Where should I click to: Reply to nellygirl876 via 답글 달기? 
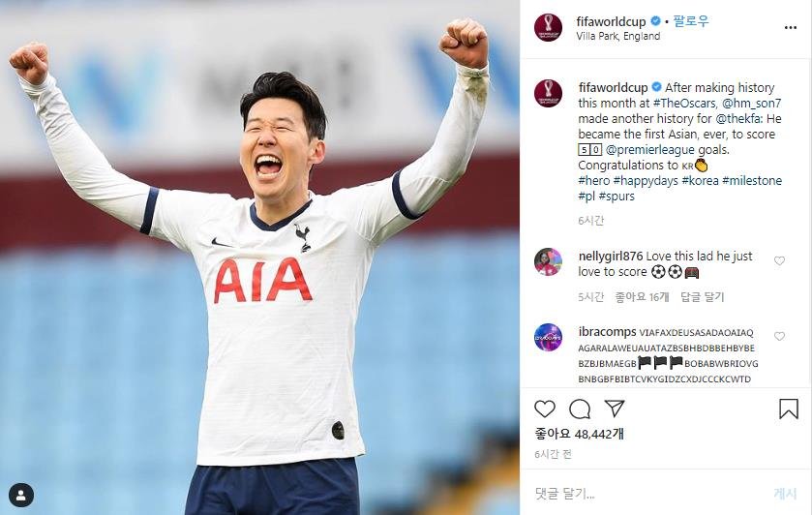(x=703, y=297)
